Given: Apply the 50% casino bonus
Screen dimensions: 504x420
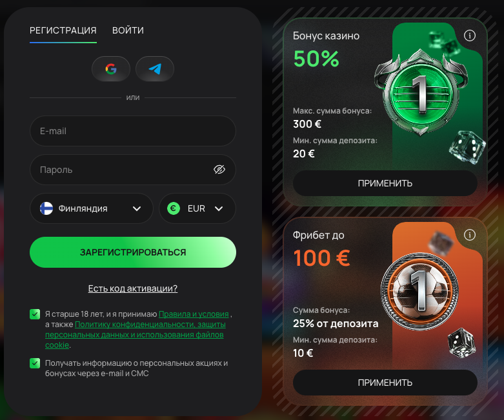Looking at the screenshot, I should tap(385, 183).
